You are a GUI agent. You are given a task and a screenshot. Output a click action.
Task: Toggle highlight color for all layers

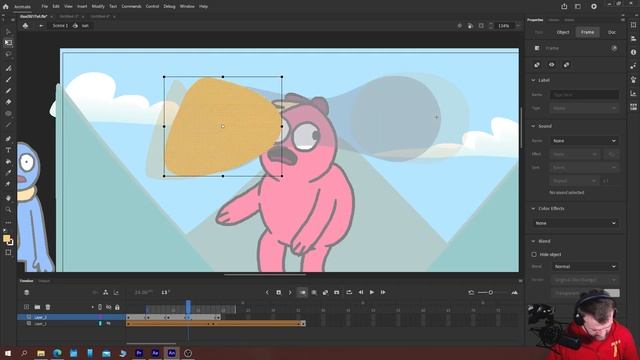(x=100, y=307)
